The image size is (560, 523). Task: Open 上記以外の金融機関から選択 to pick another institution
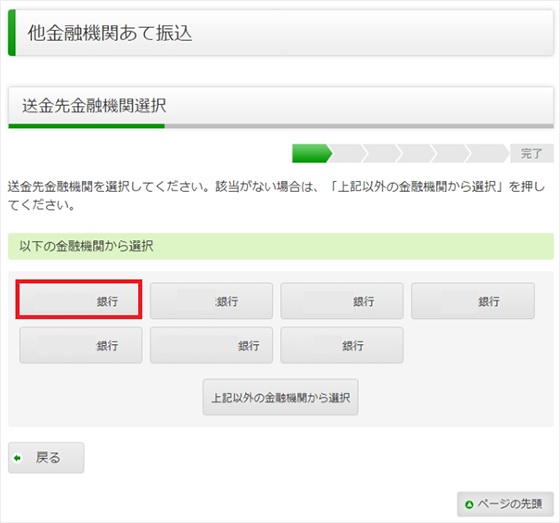coord(280,397)
